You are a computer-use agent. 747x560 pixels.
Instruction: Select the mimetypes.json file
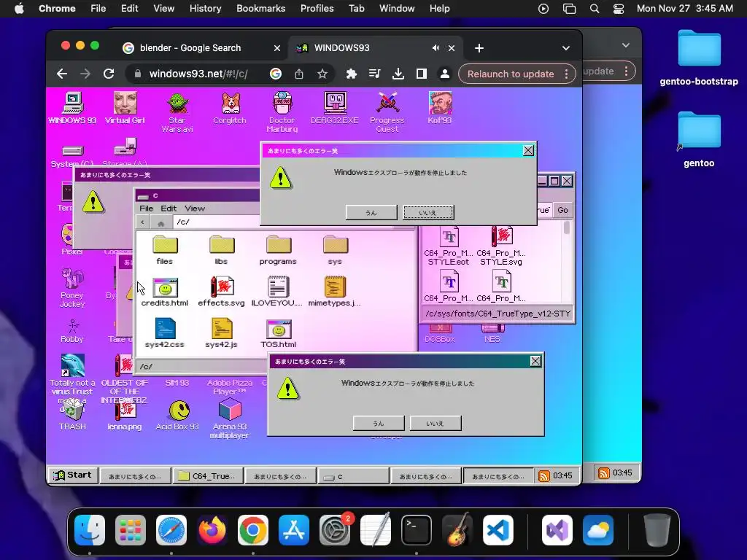pos(335,292)
